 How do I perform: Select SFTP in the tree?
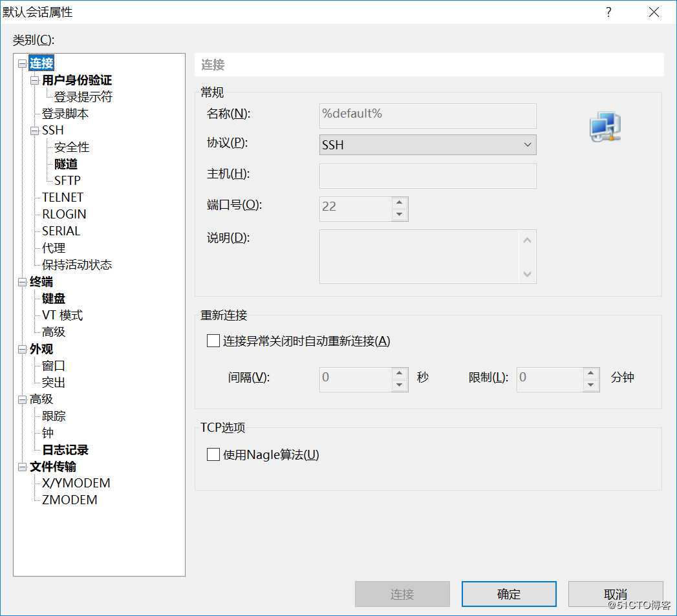pos(67,180)
